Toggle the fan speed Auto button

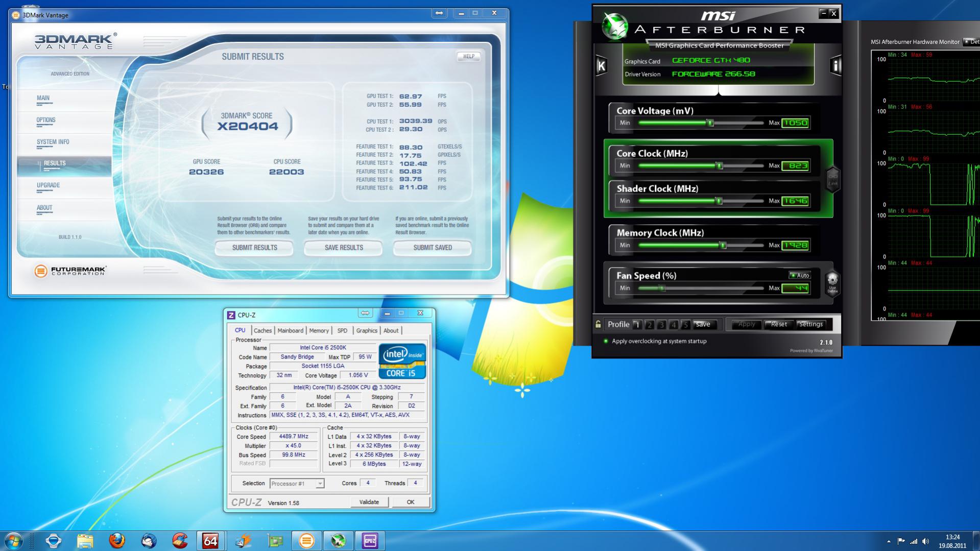(799, 275)
